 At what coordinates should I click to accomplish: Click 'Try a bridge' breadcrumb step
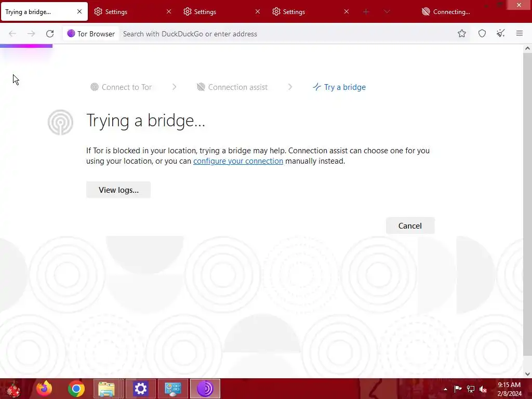339,87
